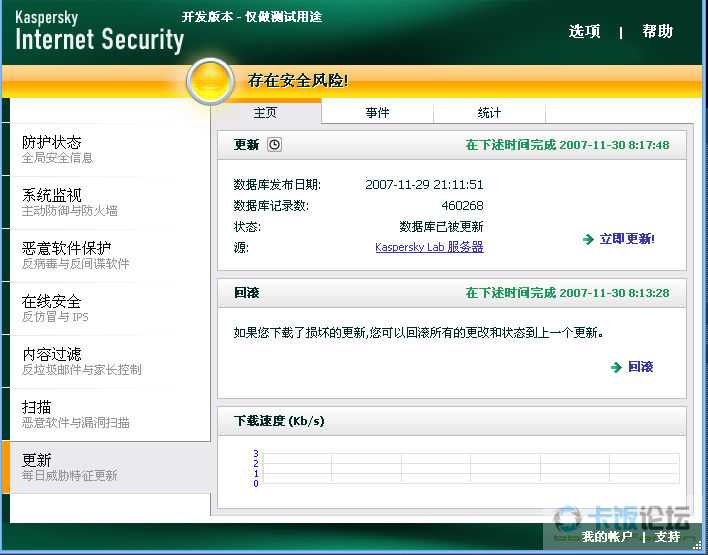
Task: Select 在线安全 in the sidebar
Action: pyautogui.click(x=110, y=308)
